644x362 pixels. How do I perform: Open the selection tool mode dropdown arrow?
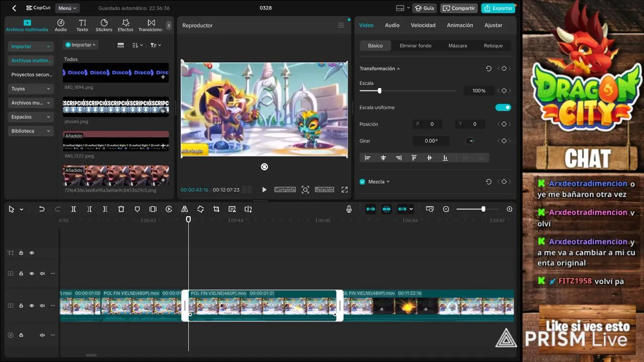click(x=22, y=210)
